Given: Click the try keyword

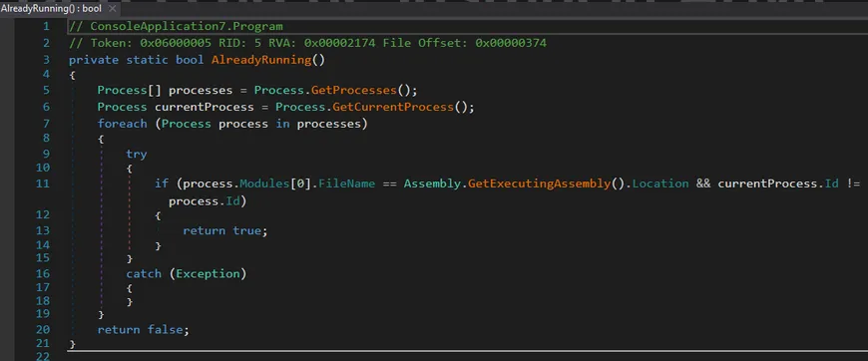Looking at the screenshot, I should click(136, 154).
